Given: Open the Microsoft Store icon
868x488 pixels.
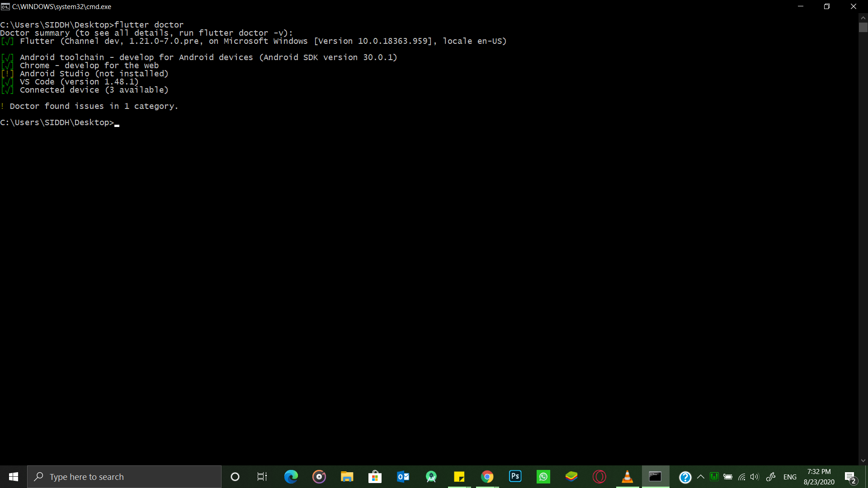Looking at the screenshot, I should (x=375, y=477).
